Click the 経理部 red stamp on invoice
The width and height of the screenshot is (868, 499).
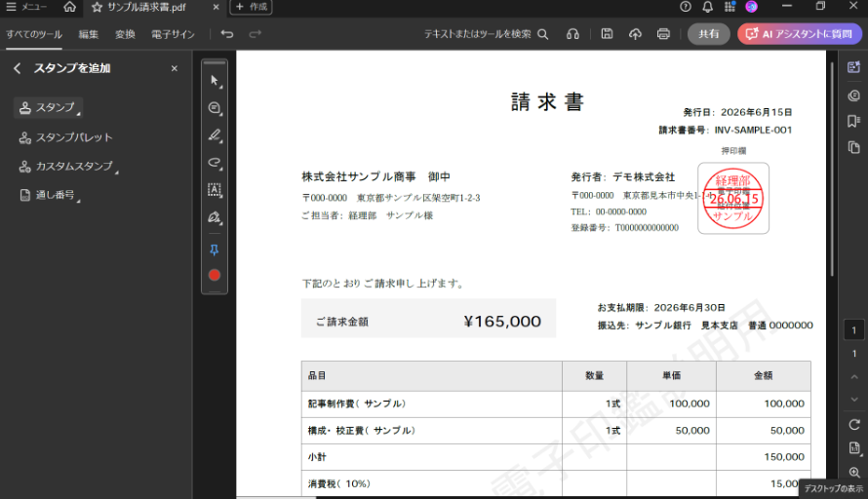pyautogui.click(x=733, y=199)
